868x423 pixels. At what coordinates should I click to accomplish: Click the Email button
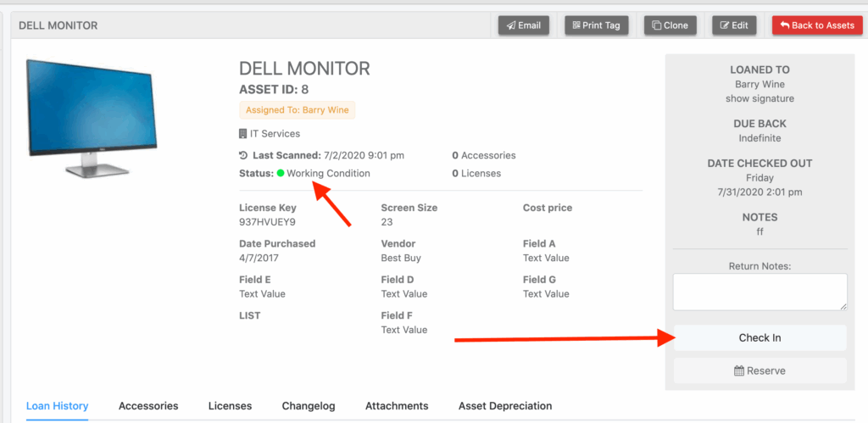(x=523, y=25)
